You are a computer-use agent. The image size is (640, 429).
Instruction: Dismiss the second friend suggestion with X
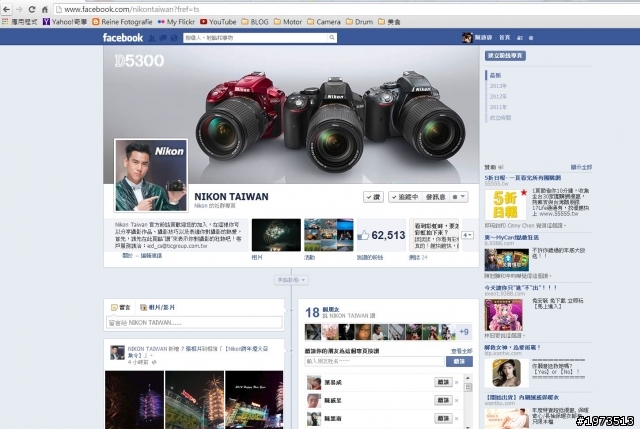point(456,400)
